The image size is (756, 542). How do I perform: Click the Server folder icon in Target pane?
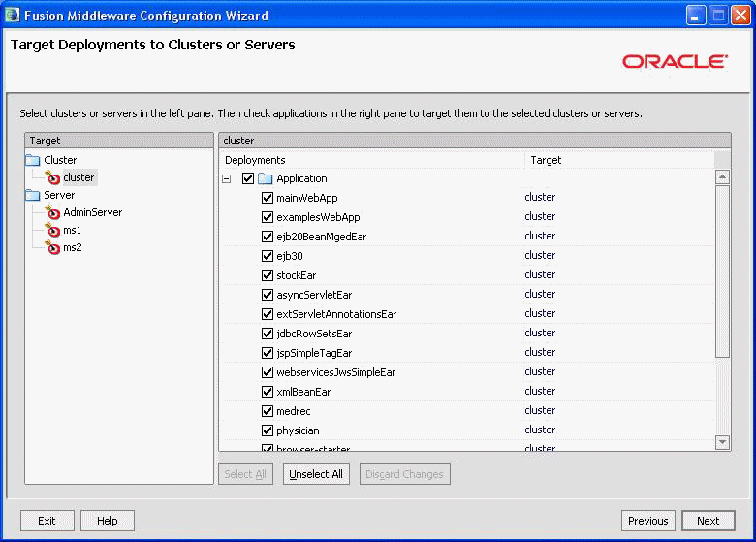33,195
